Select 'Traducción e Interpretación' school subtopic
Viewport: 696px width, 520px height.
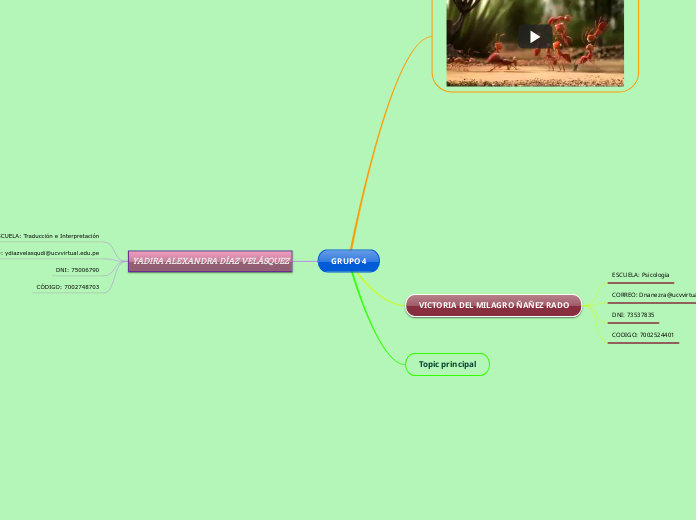pyautogui.click(x=50, y=236)
